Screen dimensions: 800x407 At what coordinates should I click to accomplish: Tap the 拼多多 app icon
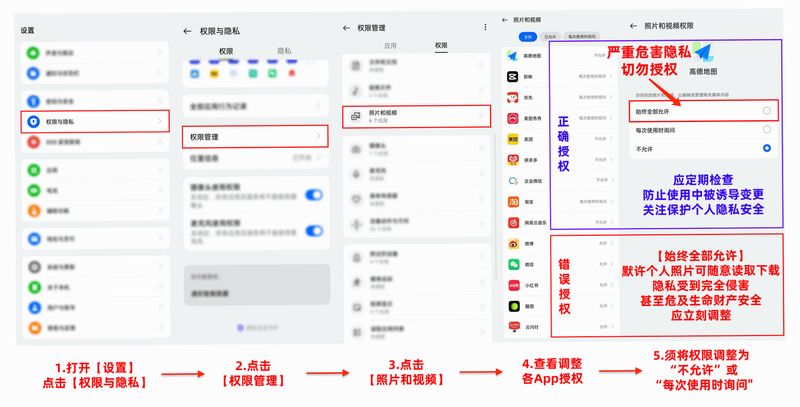tap(513, 160)
